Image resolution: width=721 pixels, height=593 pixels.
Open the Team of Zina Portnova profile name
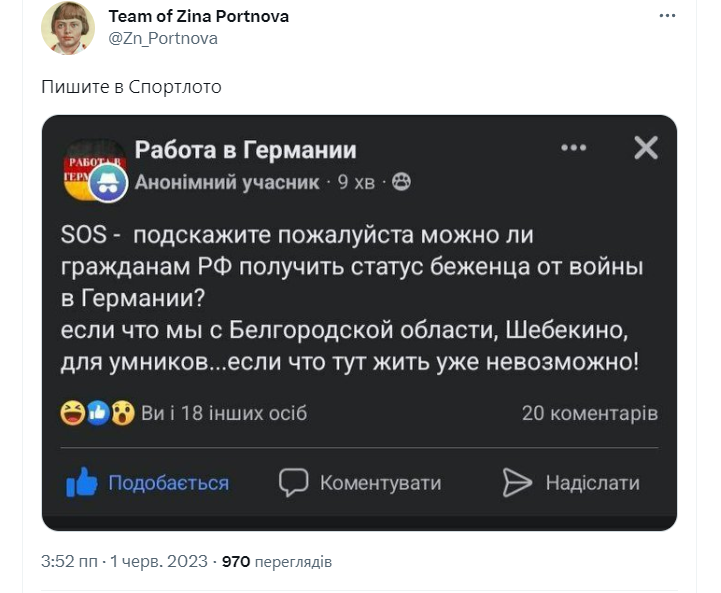tap(199, 17)
